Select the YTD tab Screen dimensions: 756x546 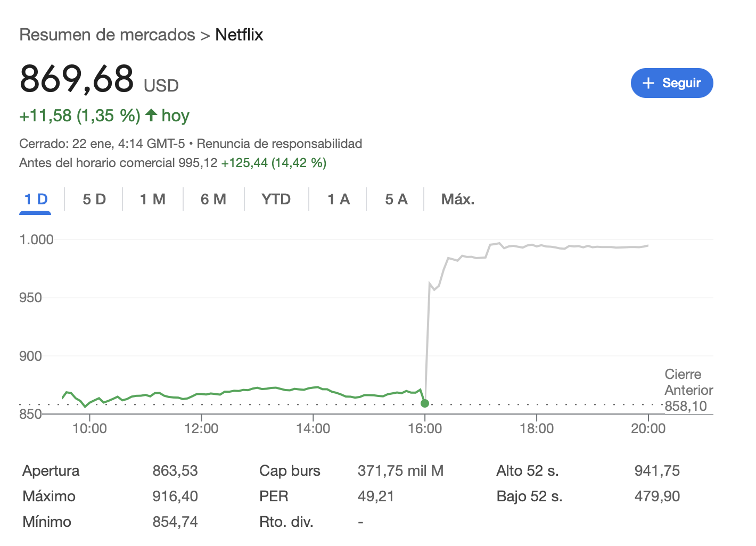(x=276, y=200)
